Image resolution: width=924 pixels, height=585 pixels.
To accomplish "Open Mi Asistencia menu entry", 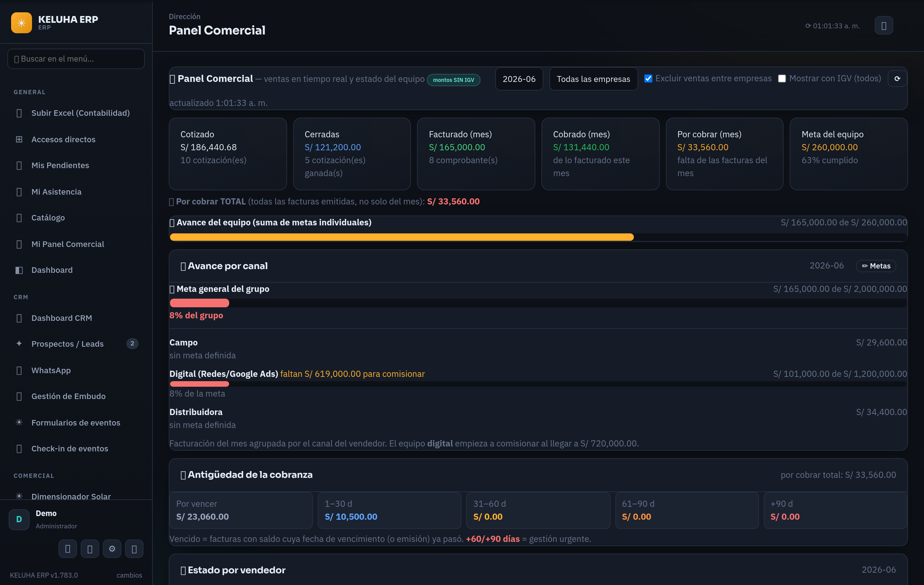I will tap(76, 192).
